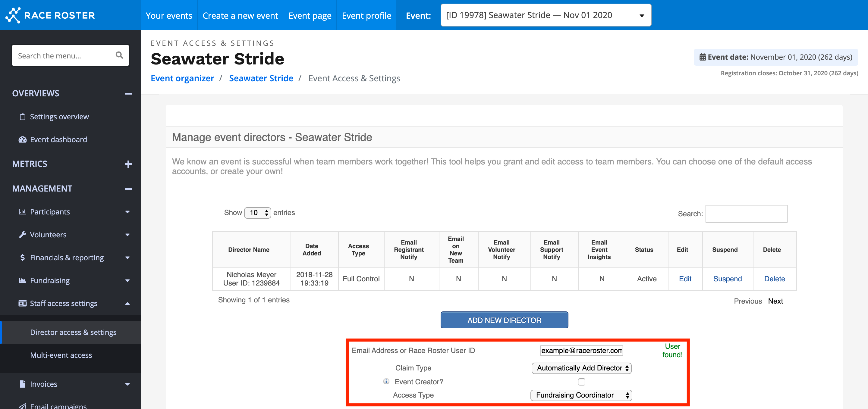Expand the Invoices submenu arrow
This screenshot has width=868, height=409.
pyautogui.click(x=127, y=384)
